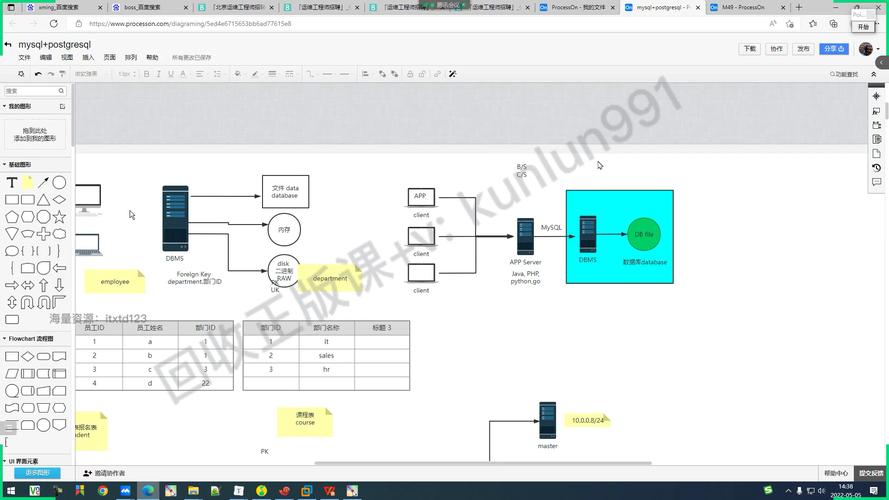Viewport: 889px width, 500px height.
Task: Click the 发布 publish button
Action: pyautogui.click(x=803, y=49)
